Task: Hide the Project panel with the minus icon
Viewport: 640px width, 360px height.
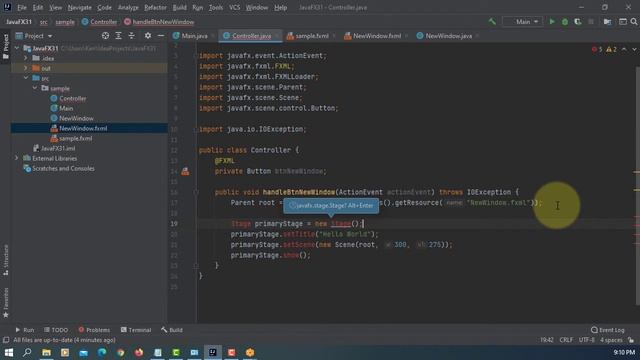Action: click(x=161, y=36)
